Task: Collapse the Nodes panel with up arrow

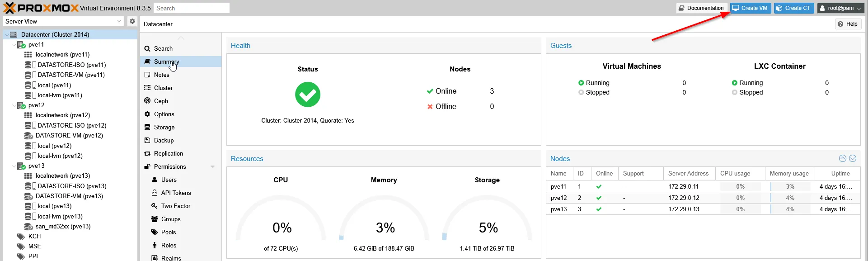Action: [x=842, y=158]
